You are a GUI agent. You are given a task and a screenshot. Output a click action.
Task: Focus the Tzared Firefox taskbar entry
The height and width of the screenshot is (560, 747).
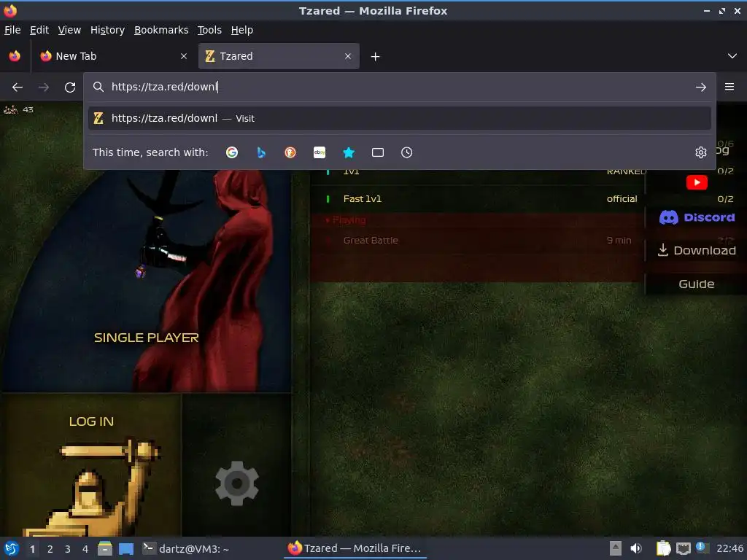tap(355, 548)
